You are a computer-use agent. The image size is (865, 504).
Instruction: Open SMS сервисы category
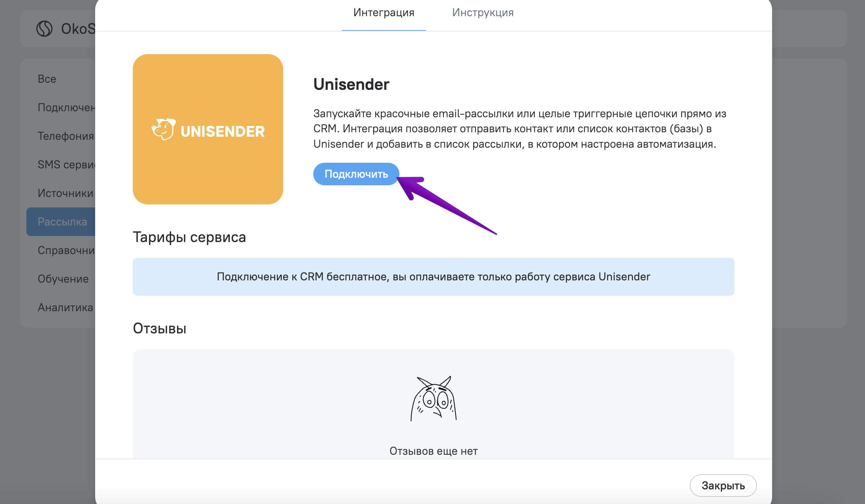(x=67, y=165)
